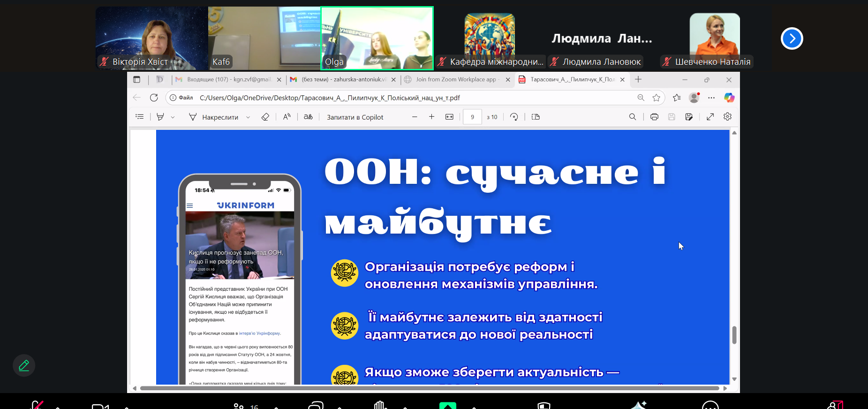Screen dimensions: 868x409
Task: Zoom out the PDF with minus button
Action: tap(415, 117)
